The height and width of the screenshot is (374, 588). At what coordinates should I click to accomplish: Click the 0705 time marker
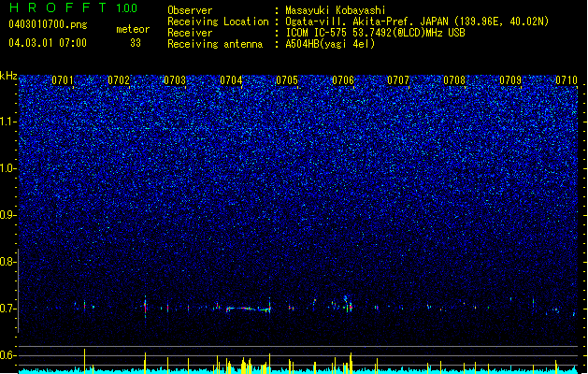(287, 80)
